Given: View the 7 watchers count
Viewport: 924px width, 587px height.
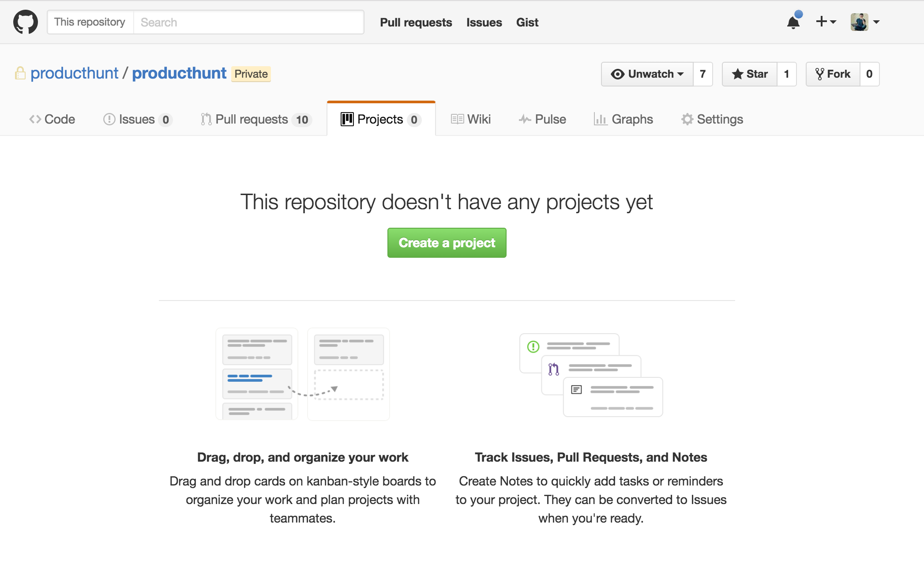Looking at the screenshot, I should [x=703, y=74].
